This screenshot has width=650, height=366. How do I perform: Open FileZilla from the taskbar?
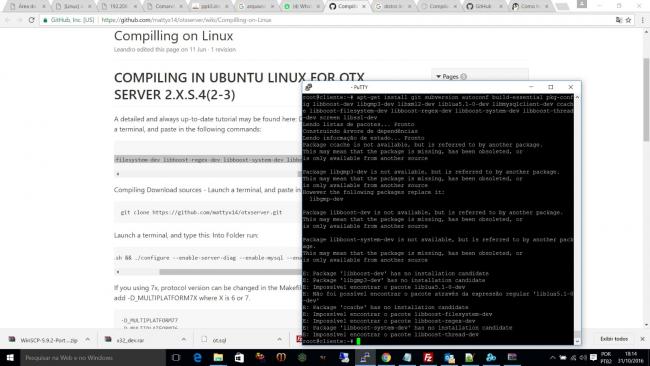point(428,357)
